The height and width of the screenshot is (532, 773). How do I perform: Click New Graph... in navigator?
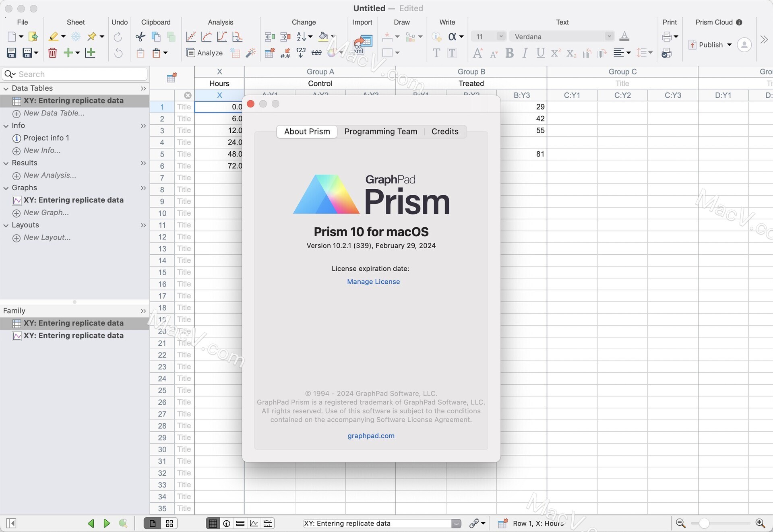click(x=46, y=212)
